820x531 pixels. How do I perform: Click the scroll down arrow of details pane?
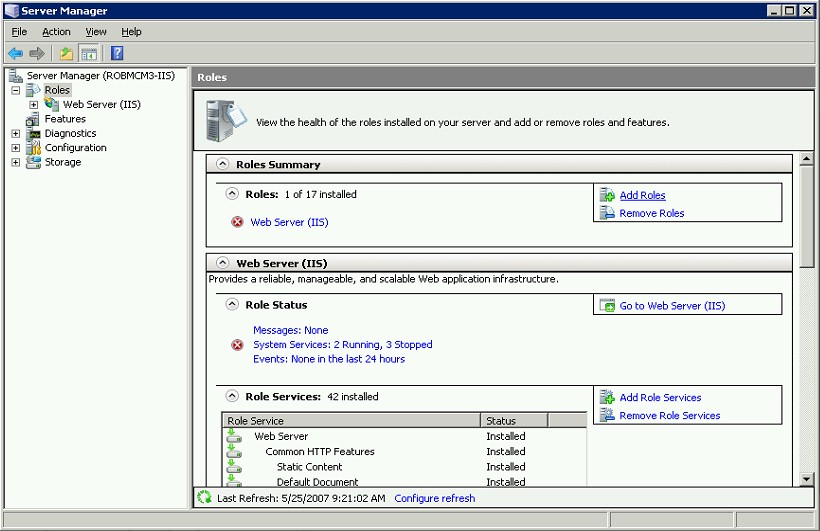(806, 479)
